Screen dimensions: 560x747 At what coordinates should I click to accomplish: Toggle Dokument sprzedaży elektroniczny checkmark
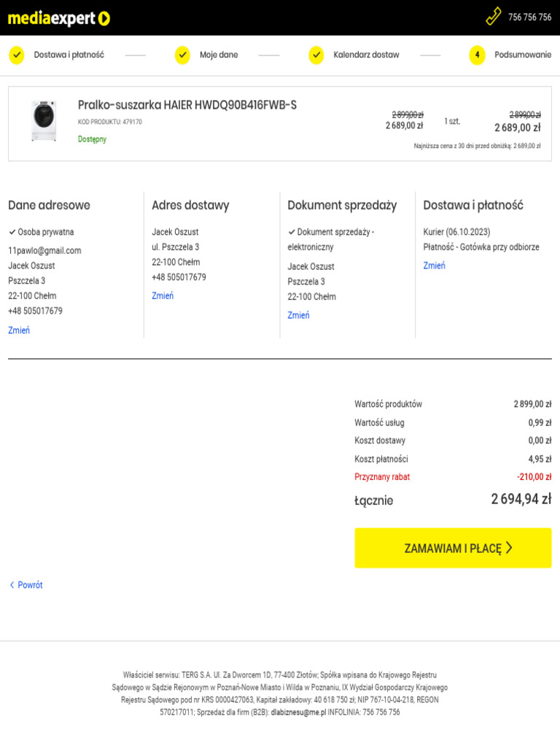[292, 232]
